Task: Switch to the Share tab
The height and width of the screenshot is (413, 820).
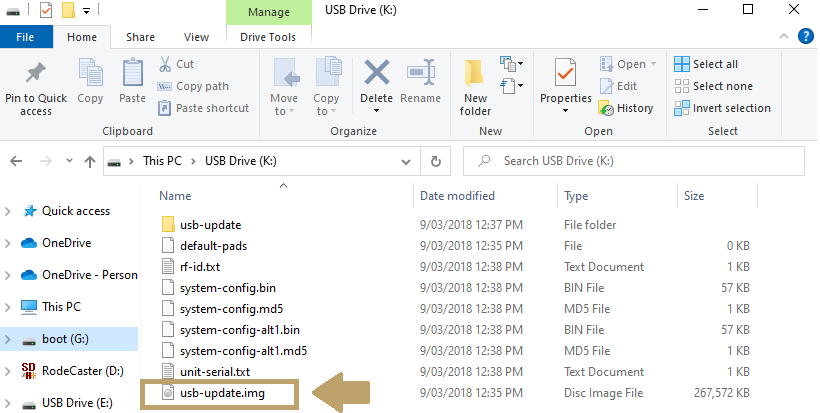Action: click(140, 37)
